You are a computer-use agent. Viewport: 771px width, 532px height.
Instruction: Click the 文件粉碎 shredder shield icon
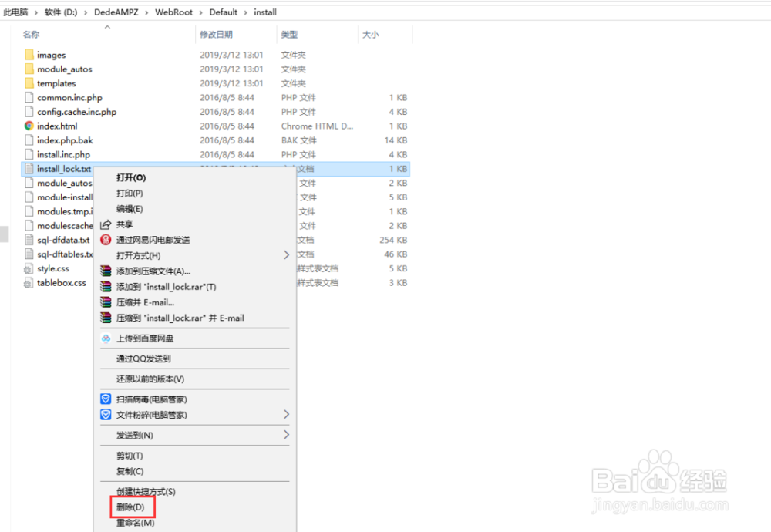click(x=106, y=415)
